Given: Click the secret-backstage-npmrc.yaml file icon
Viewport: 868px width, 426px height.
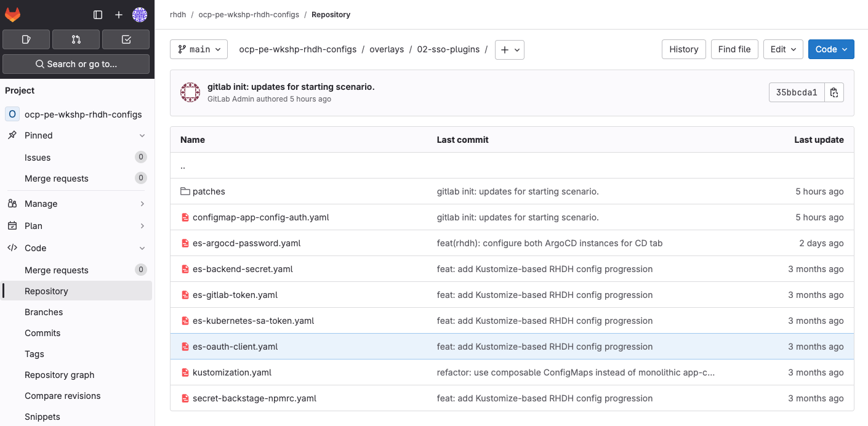Looking at the screenshot, I should (x=185, y=398).
